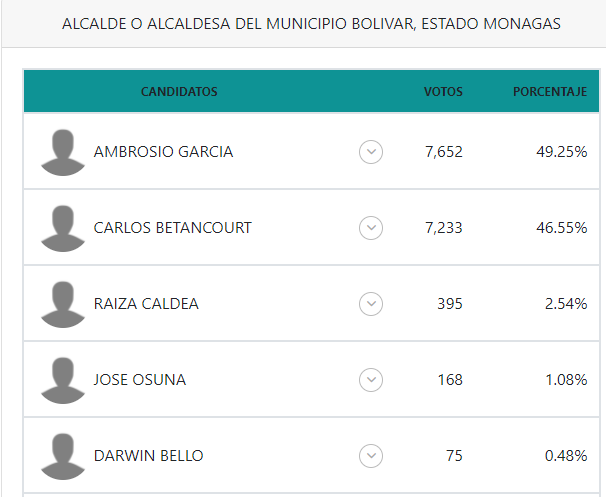606x497 pixels.
Task: Click the Alcalde Municipio Bolivar title heading
Action: tap(311, 24)
